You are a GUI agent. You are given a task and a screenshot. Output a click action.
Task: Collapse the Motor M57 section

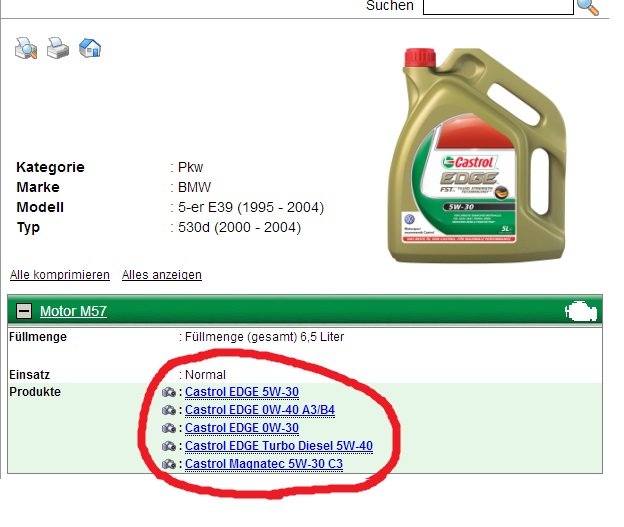click(23, 310)
